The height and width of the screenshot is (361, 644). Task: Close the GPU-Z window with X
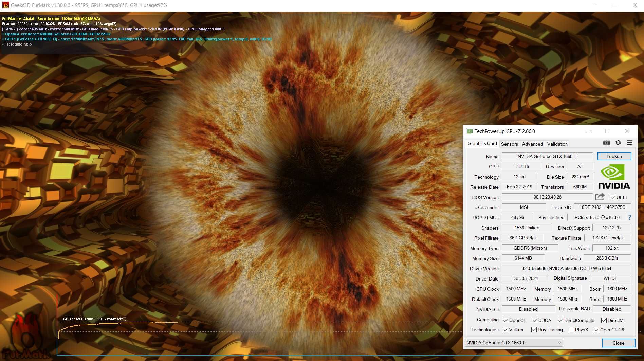(627, 131)
